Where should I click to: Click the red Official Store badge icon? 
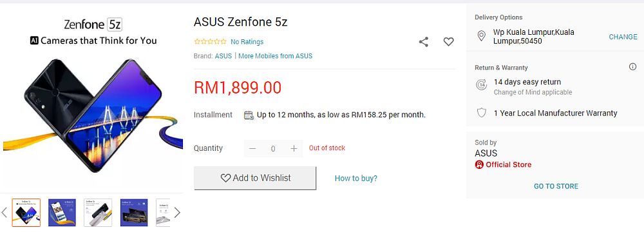click(479, 164)
